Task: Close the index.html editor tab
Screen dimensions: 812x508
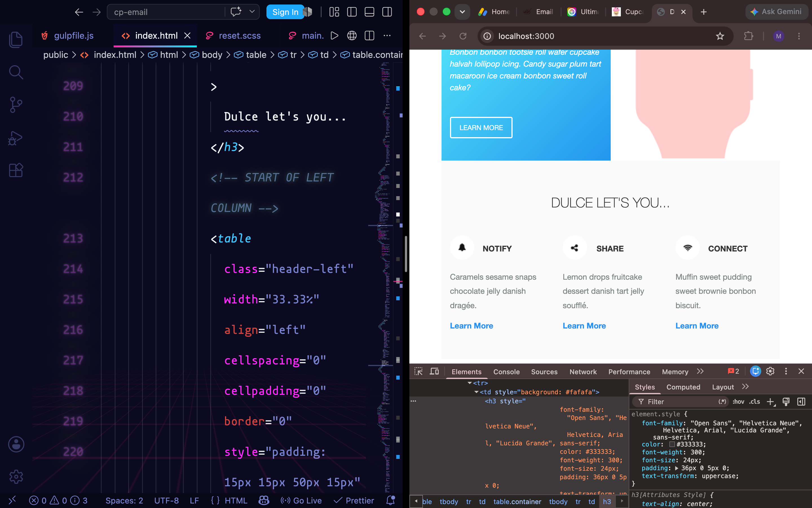Action: (187, 35)
